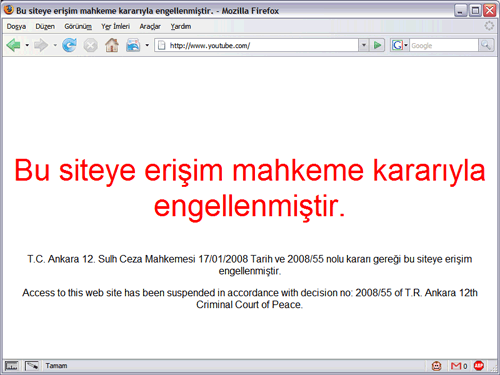Click the Google search engine icon
500x375 pixels.
(397, 45)
